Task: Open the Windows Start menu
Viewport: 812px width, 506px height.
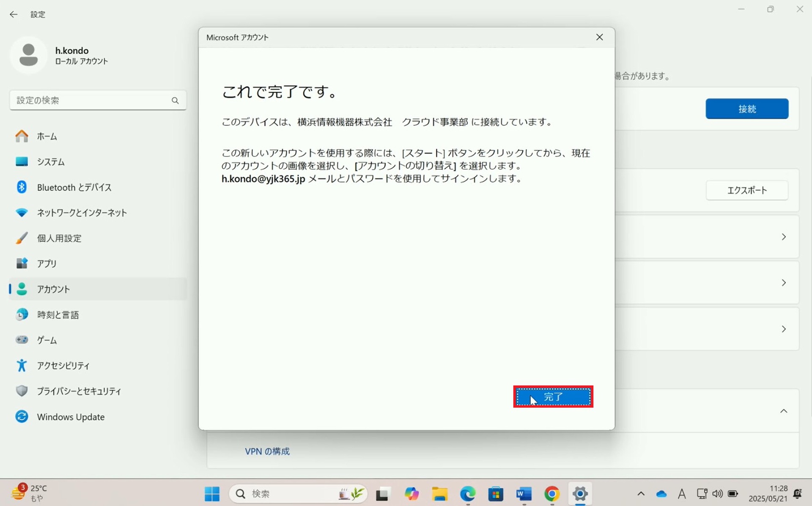Action: 212,494
